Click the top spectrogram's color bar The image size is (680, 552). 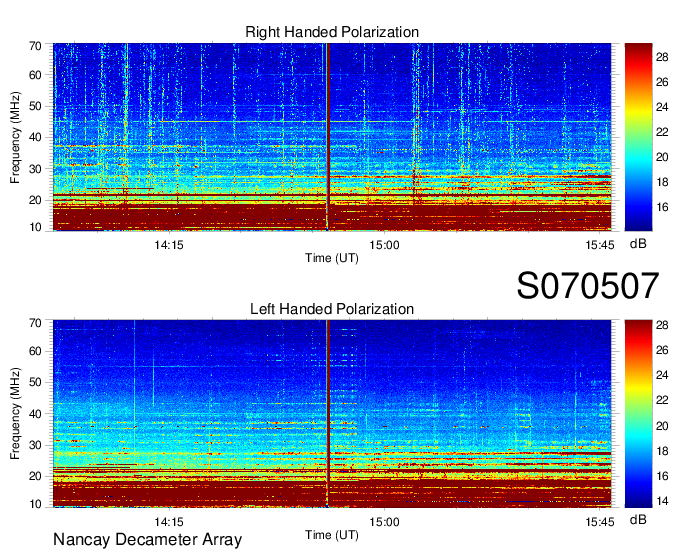click(638, 137)
